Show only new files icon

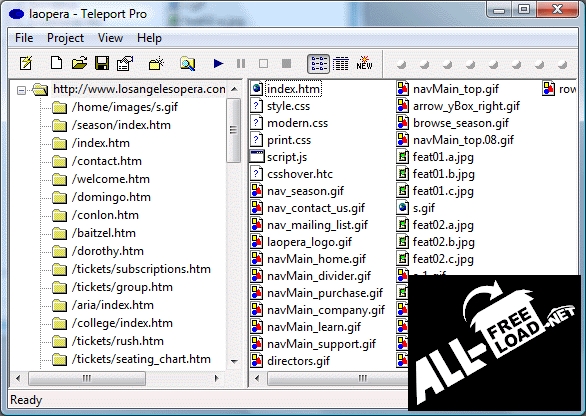[x=364, y=63]
